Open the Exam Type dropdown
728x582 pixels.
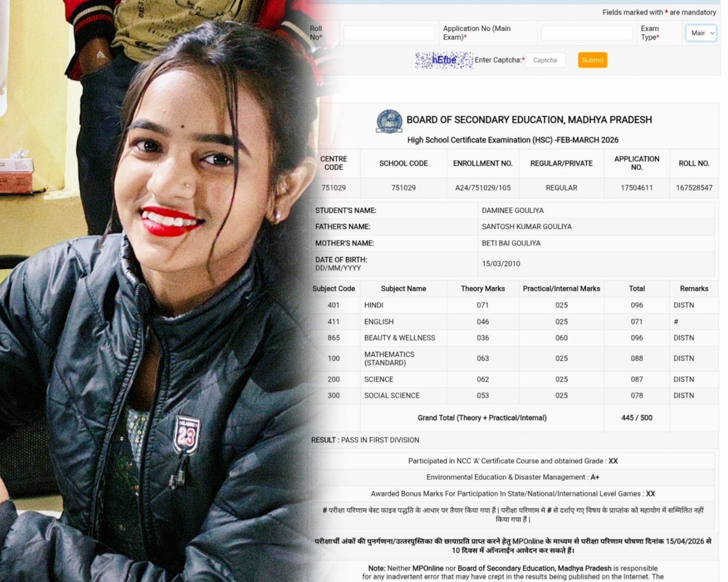(701, 33)
